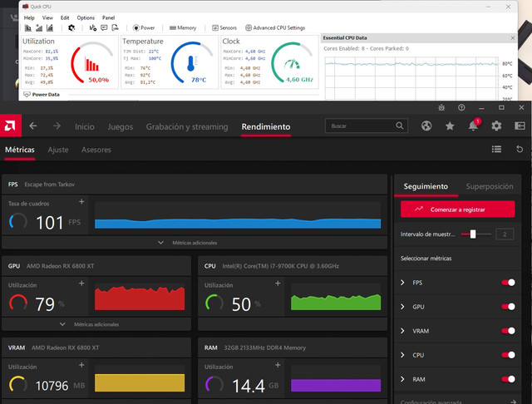Image resolution: width=532 pixels, height=404 pixels.
Task: Click Memory button in Quick CPU
Action: (x=183, y=27)
